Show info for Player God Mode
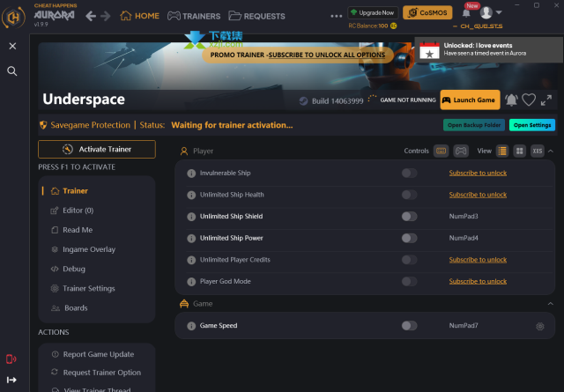 [191, 282]
